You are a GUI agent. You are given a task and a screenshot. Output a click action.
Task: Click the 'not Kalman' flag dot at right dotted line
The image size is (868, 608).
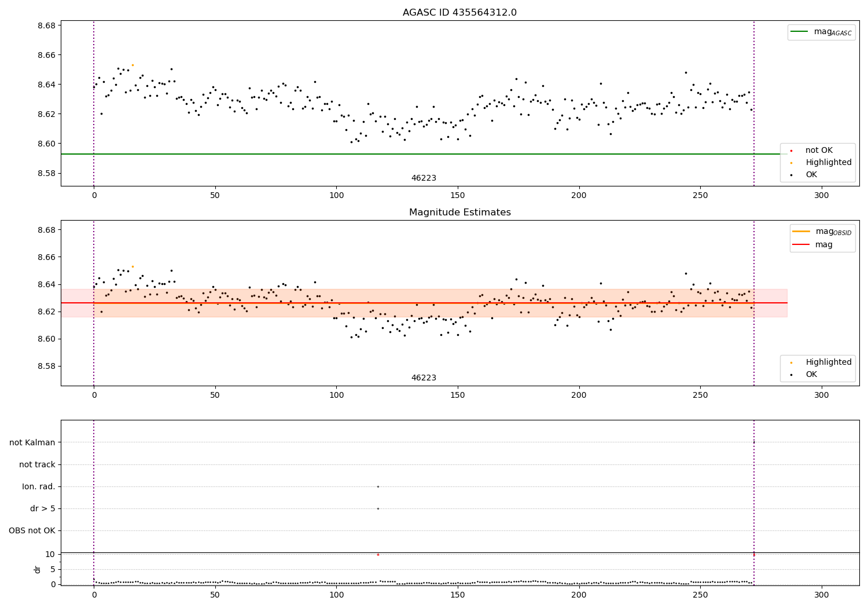tap(753, 442)
